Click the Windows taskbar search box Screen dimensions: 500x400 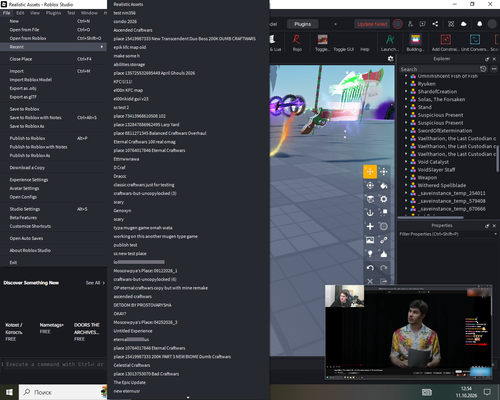[x=63, y=392]
